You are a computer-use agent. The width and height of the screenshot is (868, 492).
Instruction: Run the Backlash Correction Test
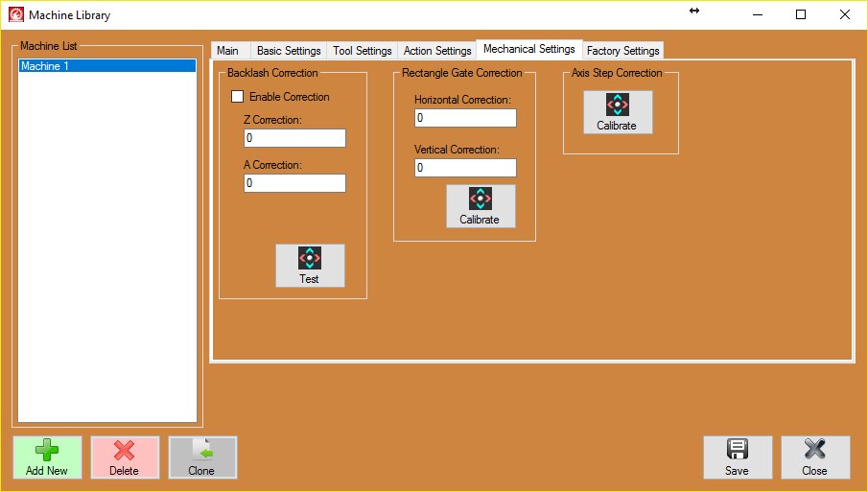(309, 266)
